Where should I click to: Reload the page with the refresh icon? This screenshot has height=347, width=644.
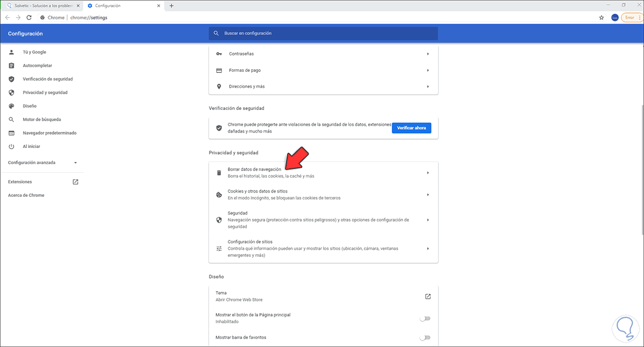(31, 18)
